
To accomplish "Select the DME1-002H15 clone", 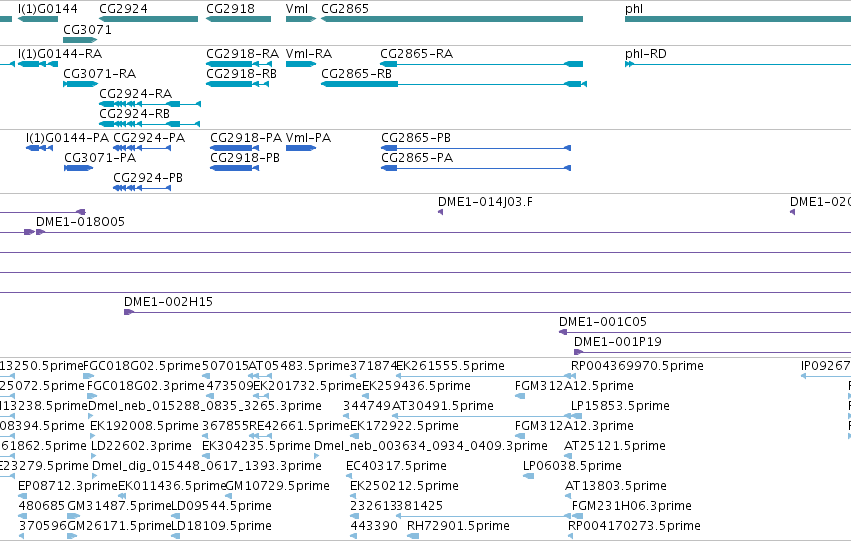I will 487,312.
